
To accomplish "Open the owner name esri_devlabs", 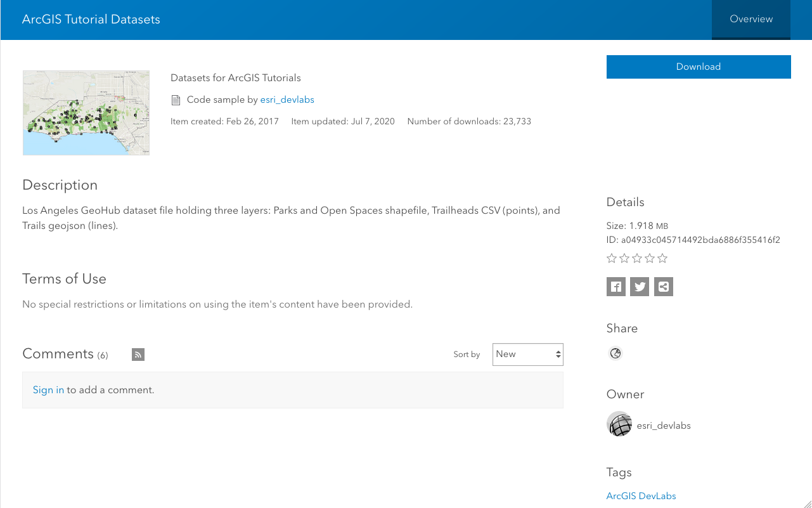I will click(x=663, y=426).
